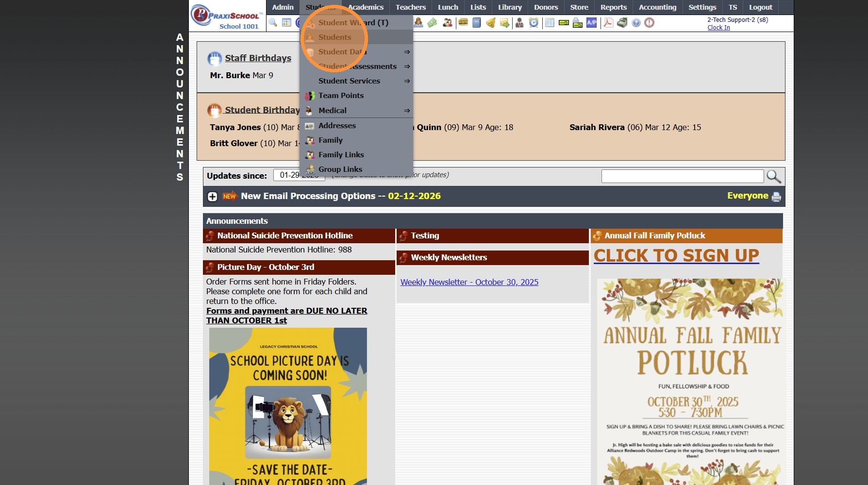Click the red exclamation alert icon
This screenshot has height=485, width=868.
(x=650, y=23)
